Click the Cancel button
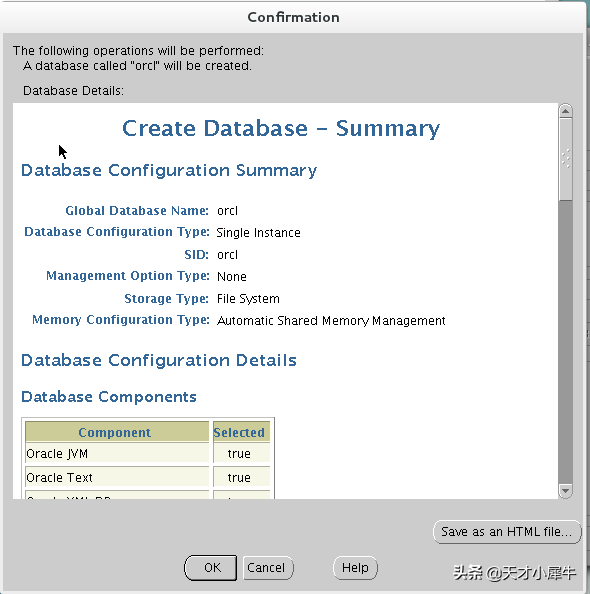590x594 pixels. click(x=268, y=567)
